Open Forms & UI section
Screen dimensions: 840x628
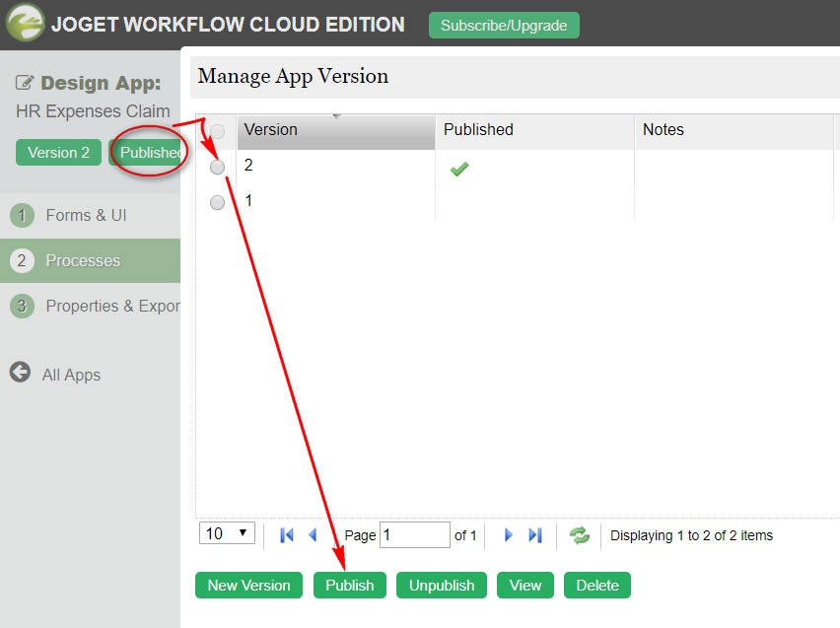[90, 215]
